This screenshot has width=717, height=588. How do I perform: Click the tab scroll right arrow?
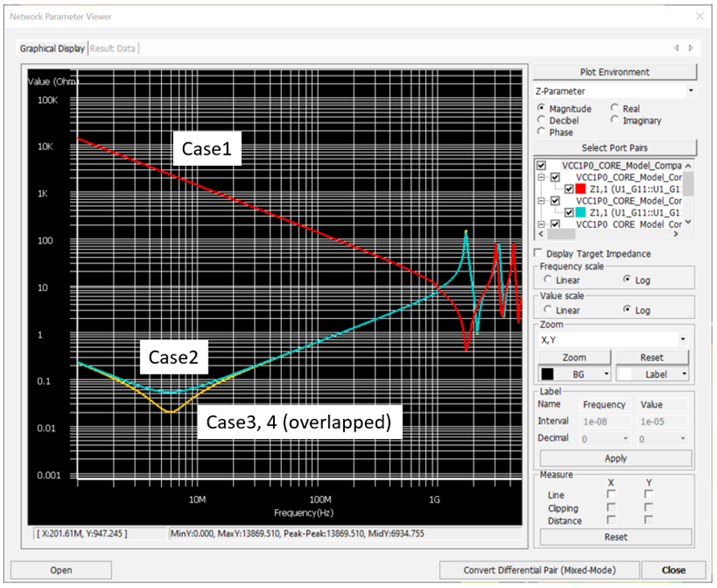690,48
